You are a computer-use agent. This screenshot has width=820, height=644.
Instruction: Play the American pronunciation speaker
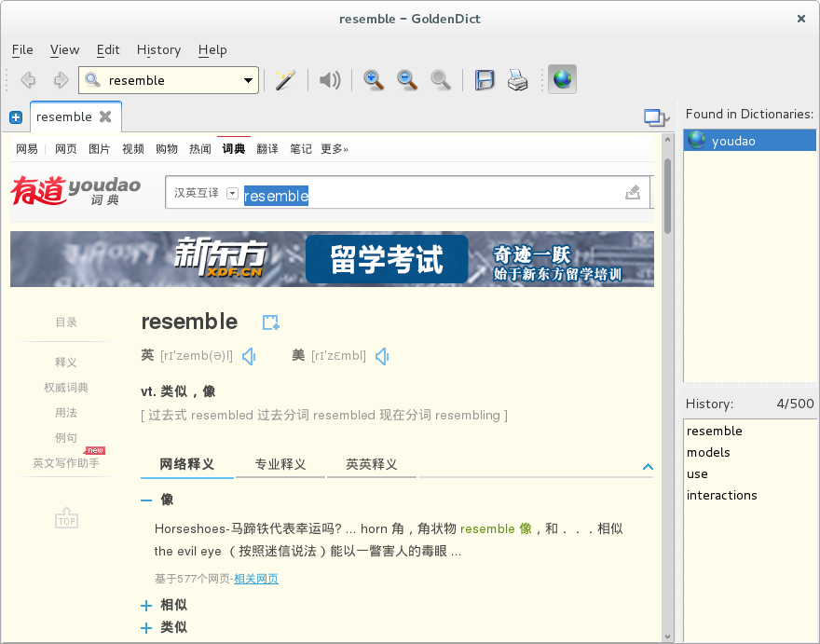[382, 356]
